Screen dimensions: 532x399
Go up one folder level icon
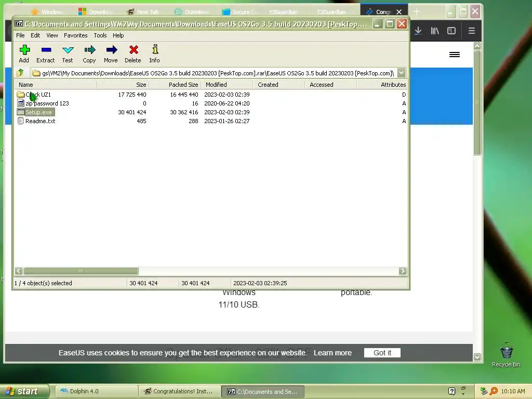coord(20,73)
